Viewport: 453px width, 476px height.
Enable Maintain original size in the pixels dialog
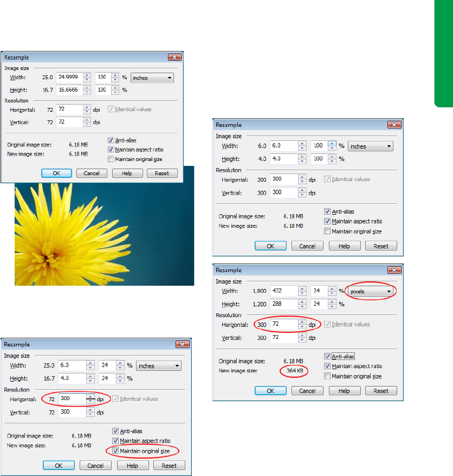click(x=327, y=376)
